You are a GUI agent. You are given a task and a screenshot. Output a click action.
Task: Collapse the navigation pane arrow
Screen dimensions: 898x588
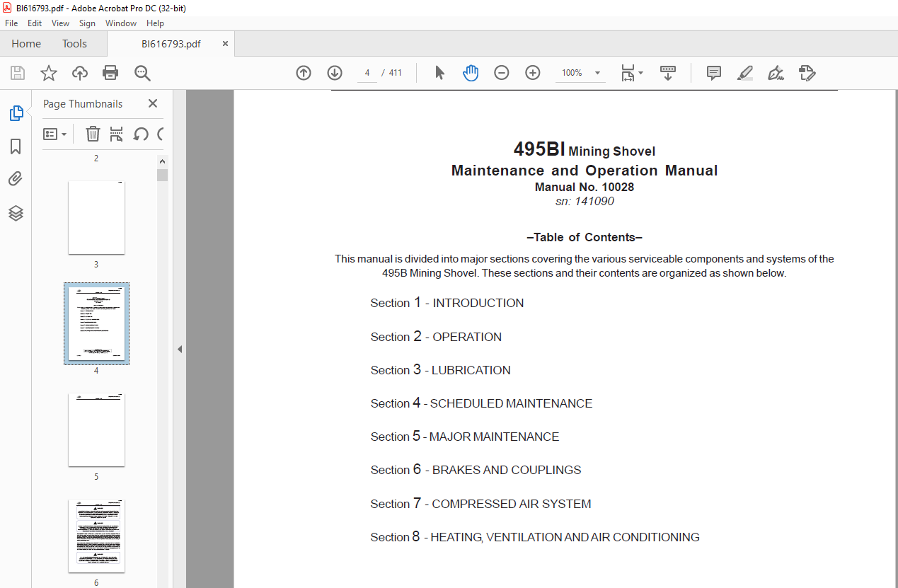point(180,349)
